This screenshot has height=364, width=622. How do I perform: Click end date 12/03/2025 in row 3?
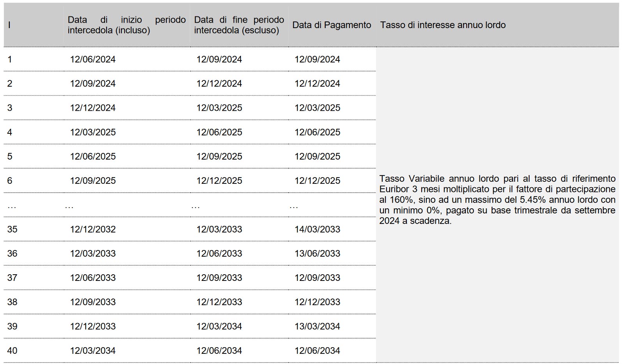[219, 108]
